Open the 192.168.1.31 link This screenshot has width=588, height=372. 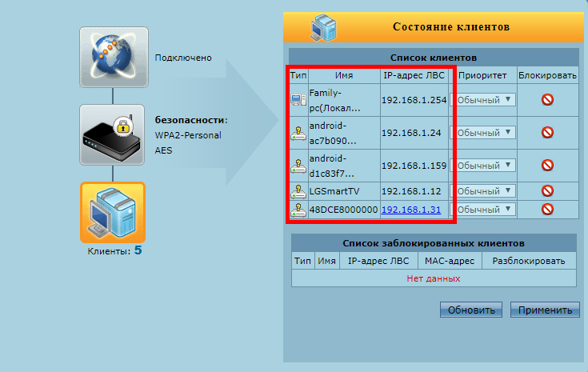411,210
